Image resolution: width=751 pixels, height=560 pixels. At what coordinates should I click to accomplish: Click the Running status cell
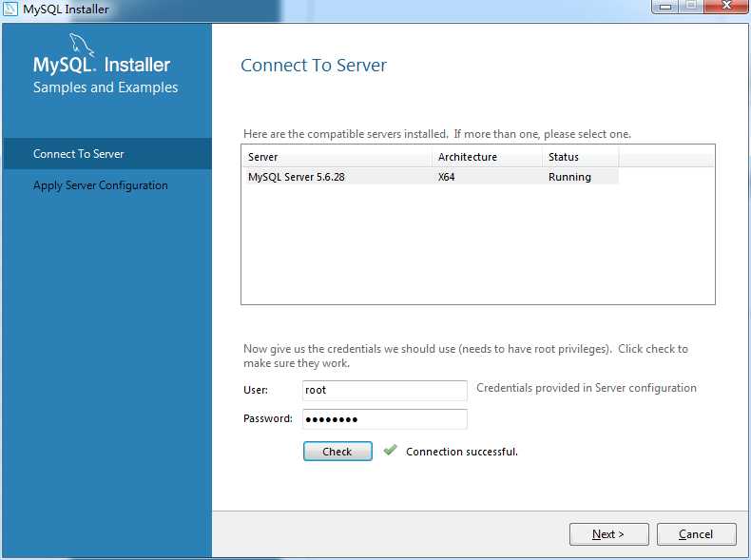click(569, 177)
